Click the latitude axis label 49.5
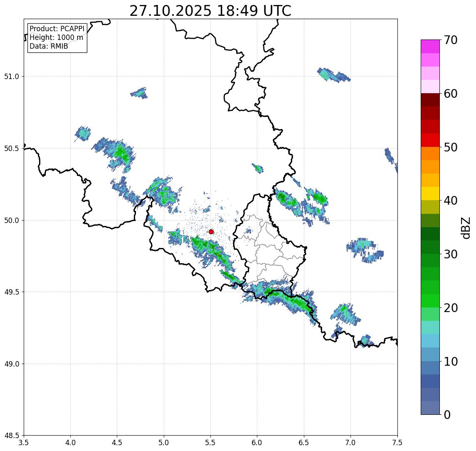This screenshot has width=476, height=451. point(12,292)
